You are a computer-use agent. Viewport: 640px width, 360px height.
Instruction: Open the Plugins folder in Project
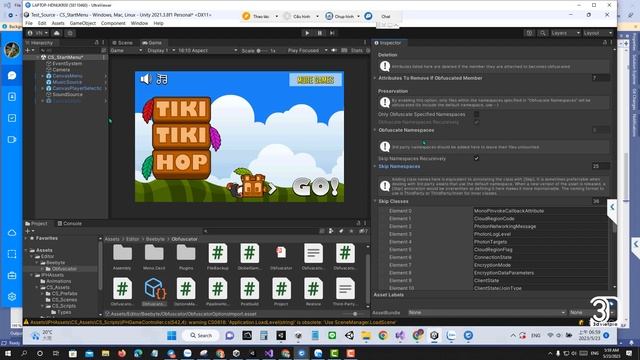tap(186, 256)
